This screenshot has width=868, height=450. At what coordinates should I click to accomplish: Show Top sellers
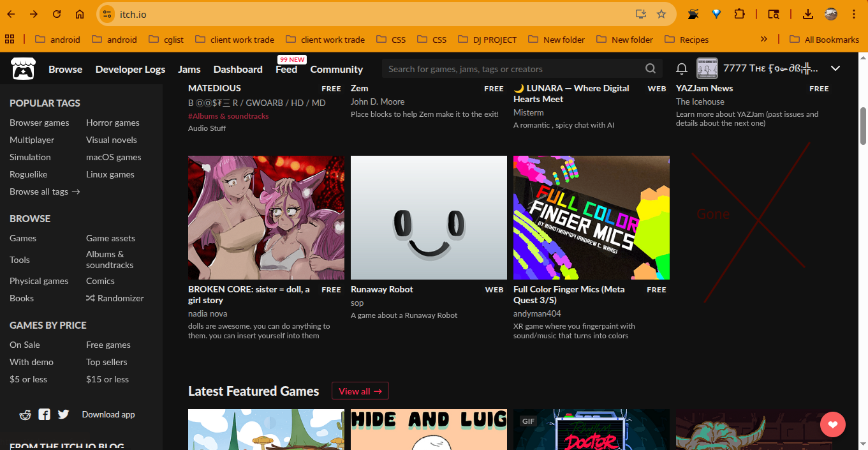coord(107,362)
